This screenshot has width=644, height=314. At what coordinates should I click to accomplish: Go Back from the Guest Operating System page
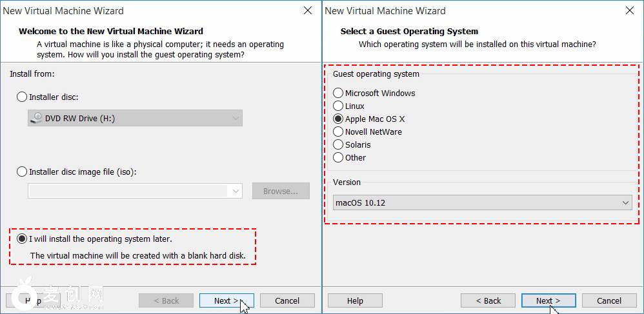488,300
